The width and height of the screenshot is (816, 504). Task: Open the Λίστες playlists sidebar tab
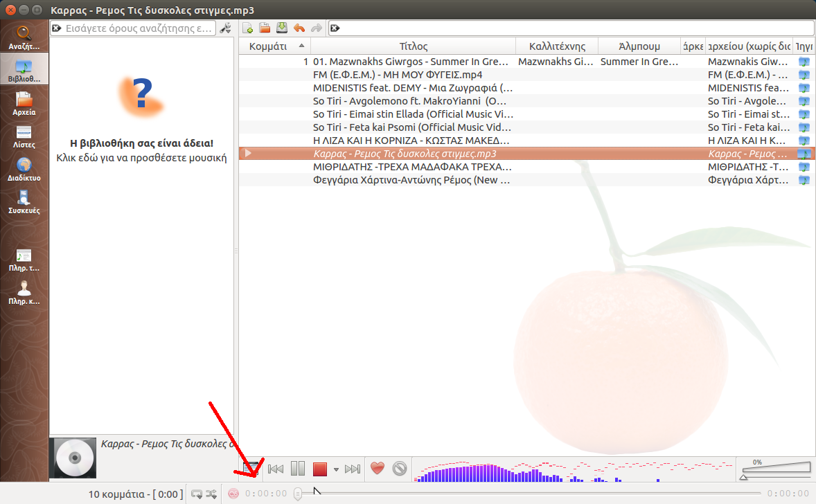[24, 136]
